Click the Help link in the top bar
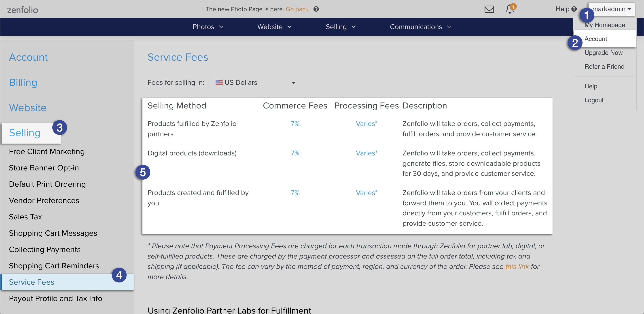 click(566, 9)
